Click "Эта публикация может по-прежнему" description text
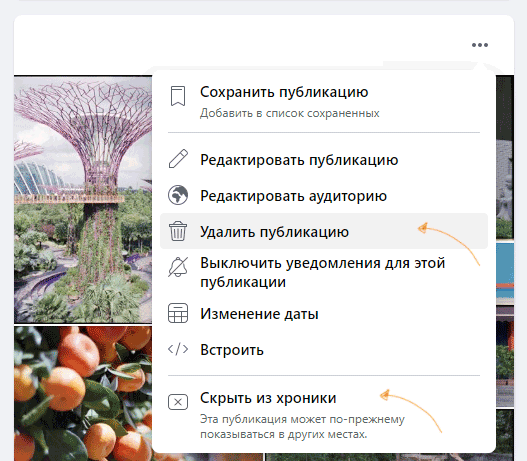Viewport: 527px width, 461px height. [302, 419]
